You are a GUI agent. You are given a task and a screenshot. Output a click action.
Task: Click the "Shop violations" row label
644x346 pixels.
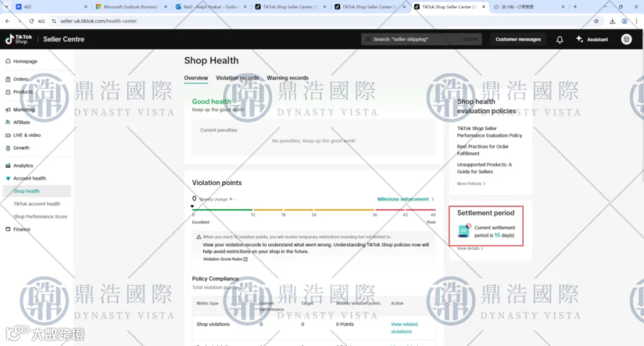(x=213, y=325)
